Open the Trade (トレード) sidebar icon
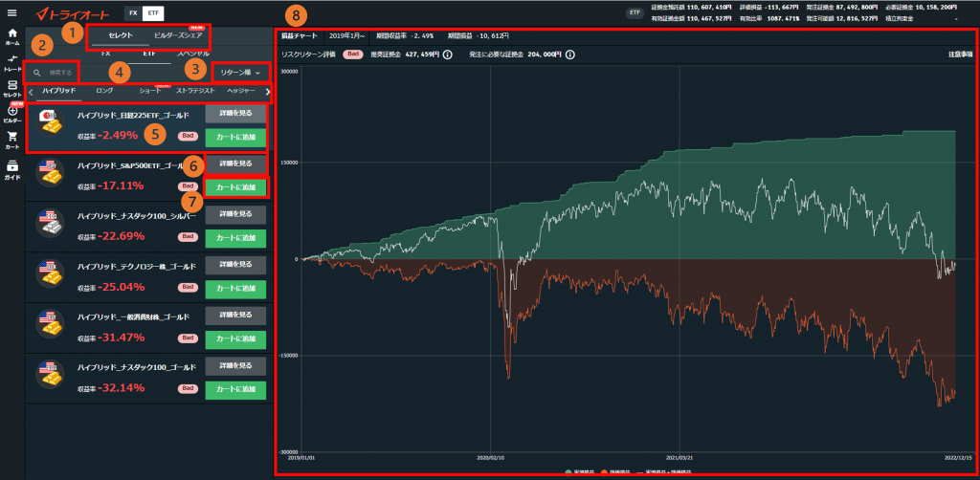980x480 pixels. 12,63
